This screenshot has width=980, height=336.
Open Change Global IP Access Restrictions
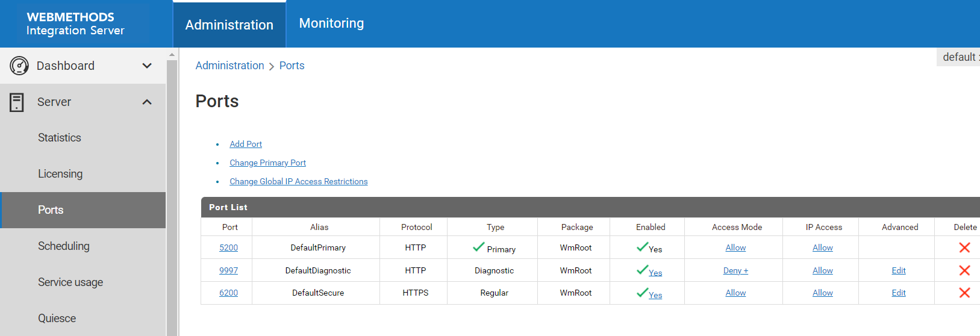pos(298,181)
